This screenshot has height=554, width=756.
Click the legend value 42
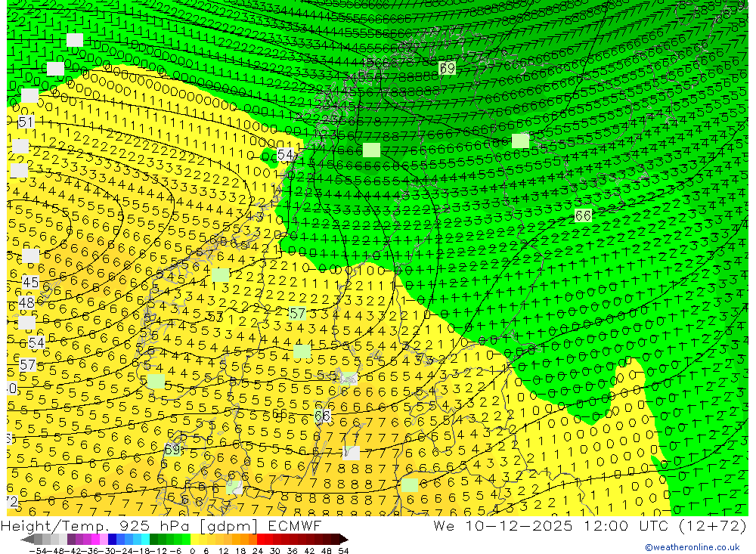pos(309,551)
